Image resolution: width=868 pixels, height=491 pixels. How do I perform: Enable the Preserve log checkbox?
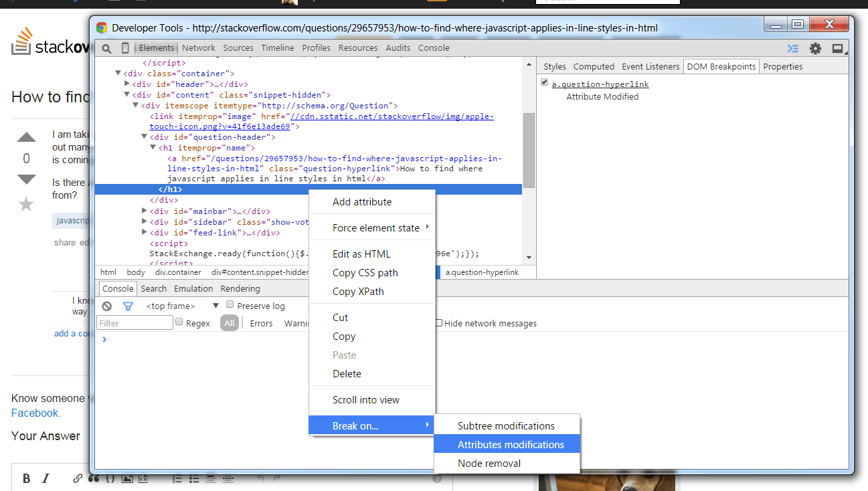click(230, 305)
